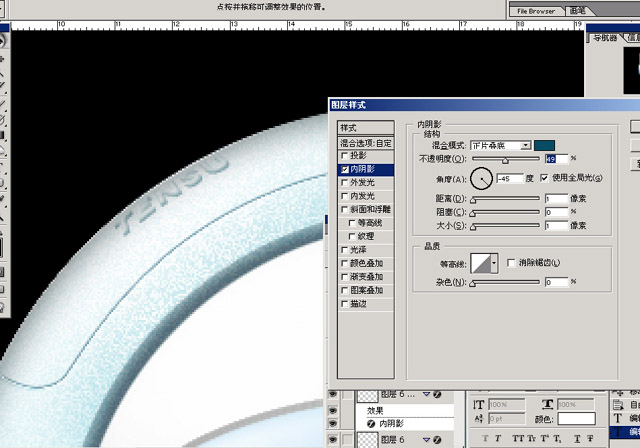Uncheck the 内阴影 inner shadow checkbox
The image size is (640, 448).
tap(345, 169)
